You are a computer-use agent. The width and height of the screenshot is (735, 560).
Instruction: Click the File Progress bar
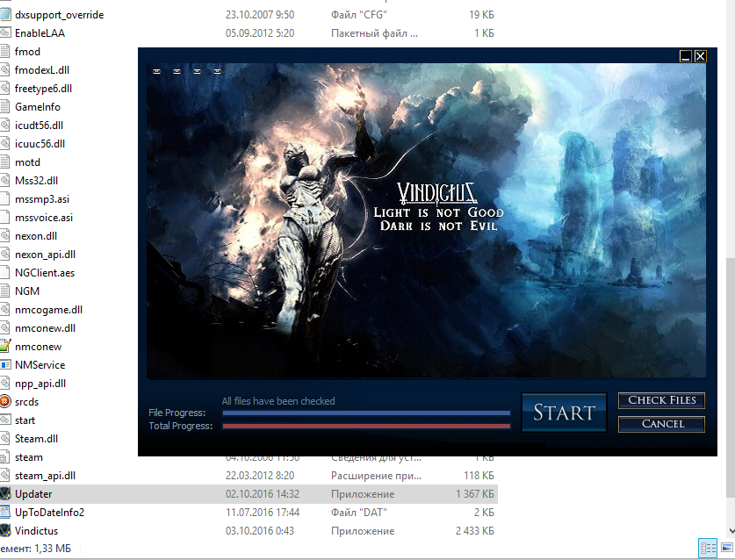pyautogui.click(x=366, y=413)
